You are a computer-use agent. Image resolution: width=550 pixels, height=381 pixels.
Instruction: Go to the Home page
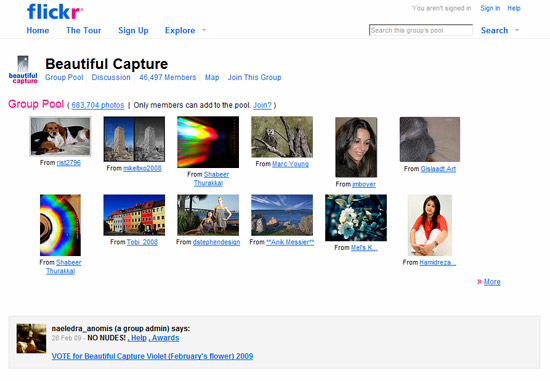38,31
